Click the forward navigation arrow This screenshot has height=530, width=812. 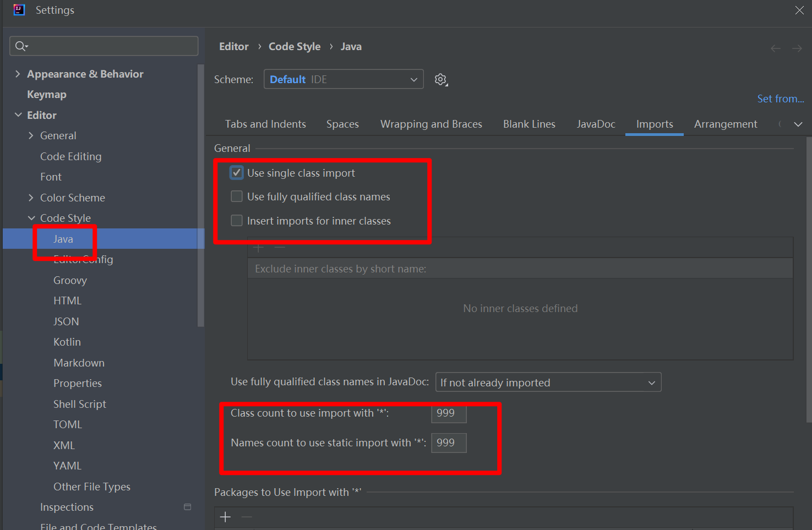pyautogui.click(x=797, y=48)
